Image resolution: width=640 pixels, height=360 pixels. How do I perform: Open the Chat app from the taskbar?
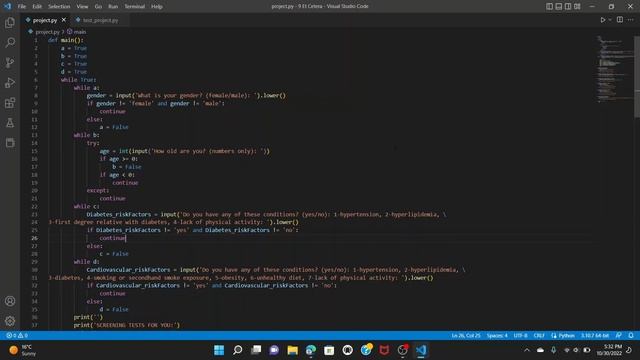click(x=274, y=350)
